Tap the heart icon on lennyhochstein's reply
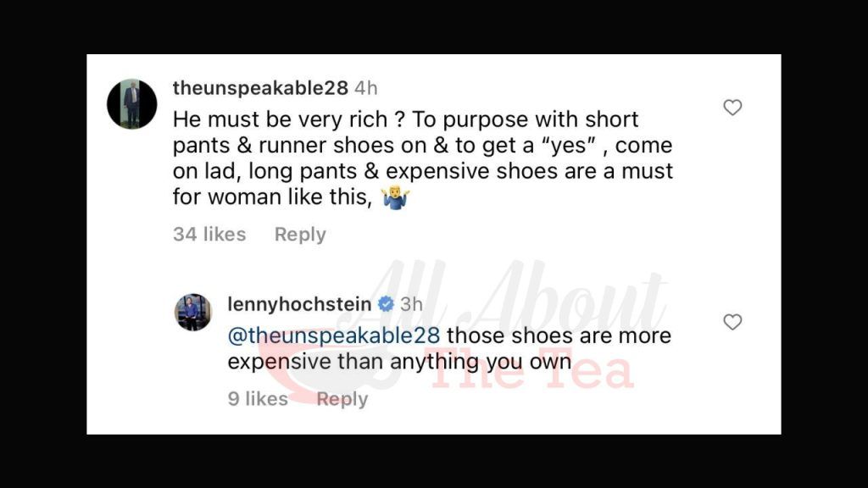 731,322
